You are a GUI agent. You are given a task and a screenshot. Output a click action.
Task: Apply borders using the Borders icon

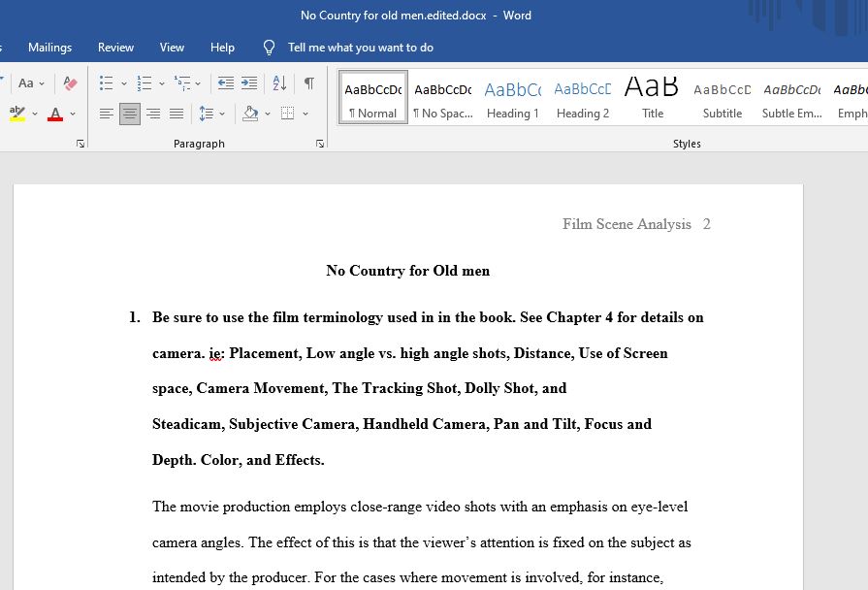pos(287,114)
